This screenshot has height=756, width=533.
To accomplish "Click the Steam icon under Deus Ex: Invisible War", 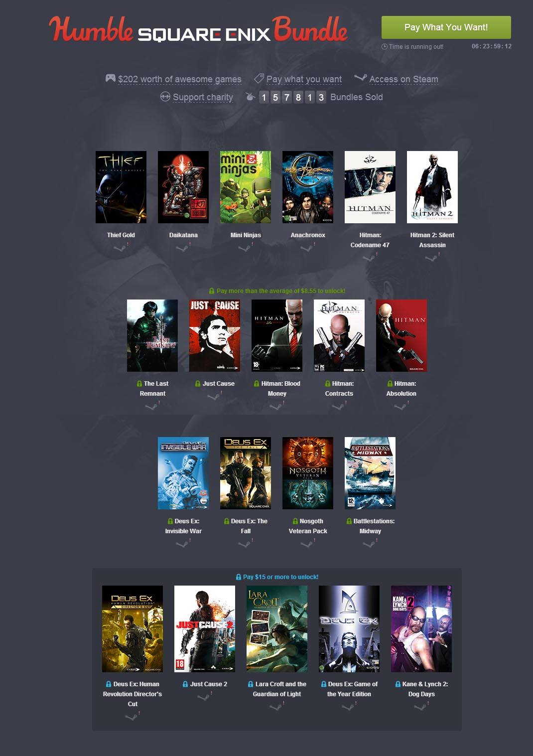I will coord(182,544).
